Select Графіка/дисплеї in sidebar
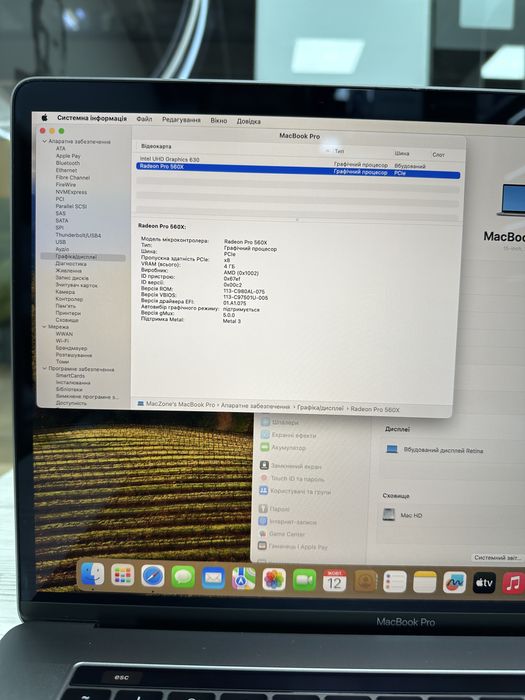This screenshot has width=525, height=700. 83,257
